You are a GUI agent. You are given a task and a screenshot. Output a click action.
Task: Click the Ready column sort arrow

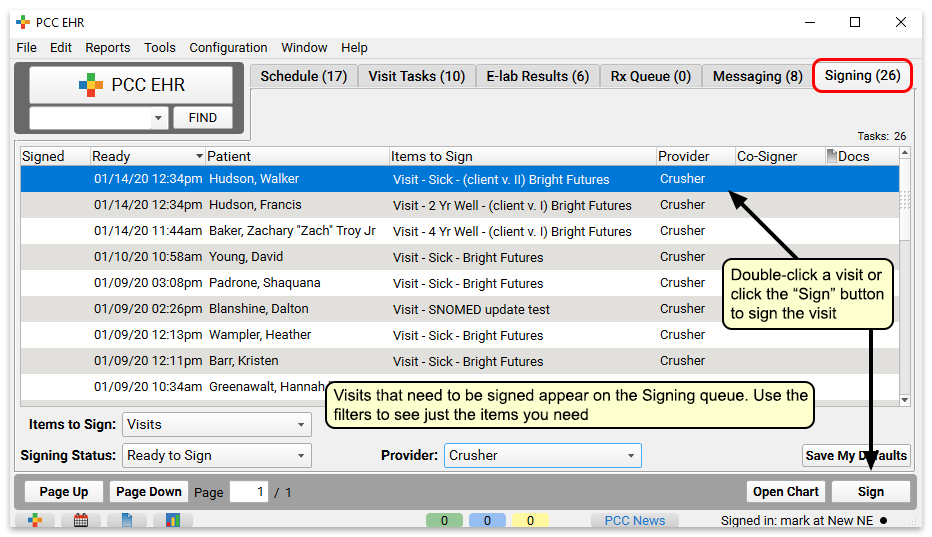pyautogui.click(x=199, y=156)
